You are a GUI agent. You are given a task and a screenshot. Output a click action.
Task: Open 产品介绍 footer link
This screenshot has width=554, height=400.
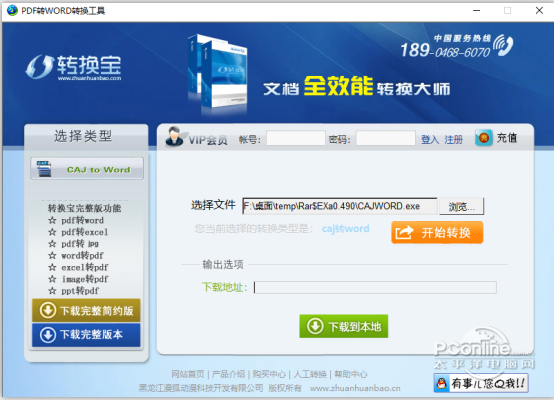pos(228,374)
